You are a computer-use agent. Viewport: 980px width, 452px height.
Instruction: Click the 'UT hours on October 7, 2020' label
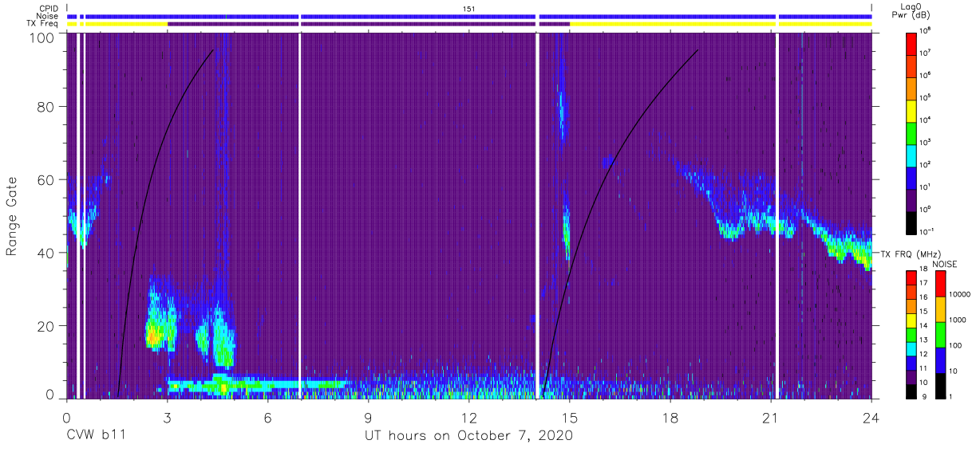pos(468,435)
